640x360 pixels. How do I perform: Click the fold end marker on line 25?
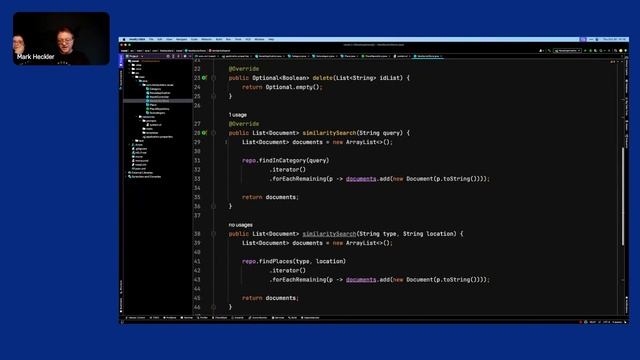pyautogui.click(x=213, y=96)
